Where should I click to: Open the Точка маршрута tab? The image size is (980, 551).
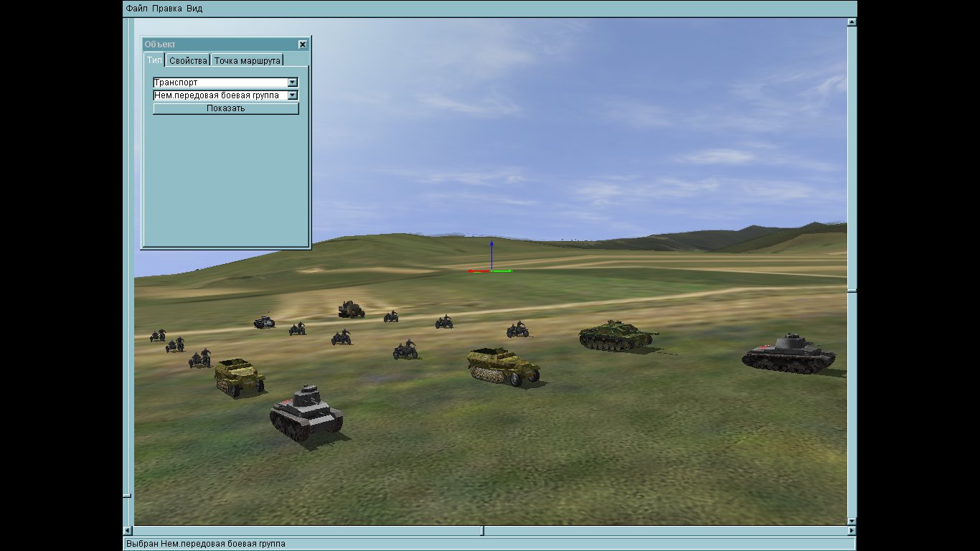coord(248,60)
